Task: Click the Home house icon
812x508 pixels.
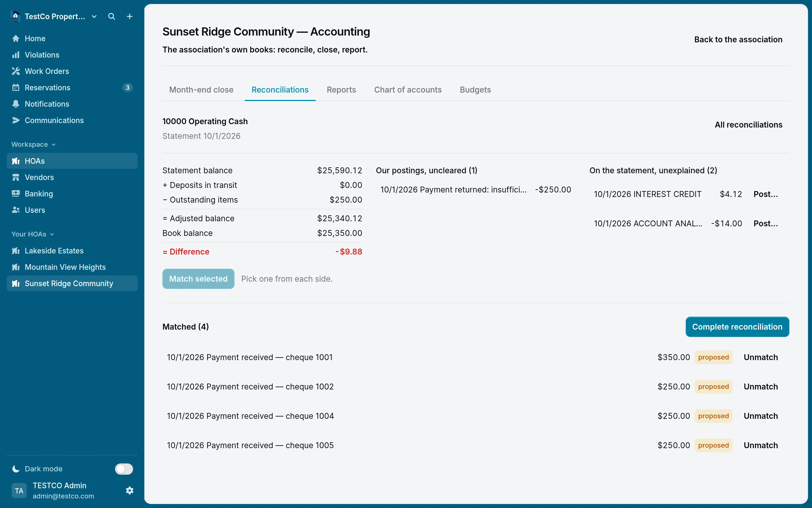Action: 16,39
